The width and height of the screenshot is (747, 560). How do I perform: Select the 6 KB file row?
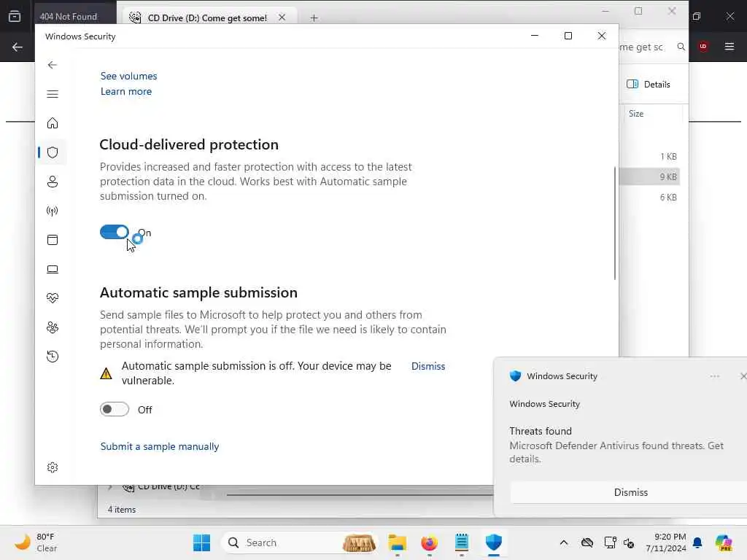click(x=650, y=197)
